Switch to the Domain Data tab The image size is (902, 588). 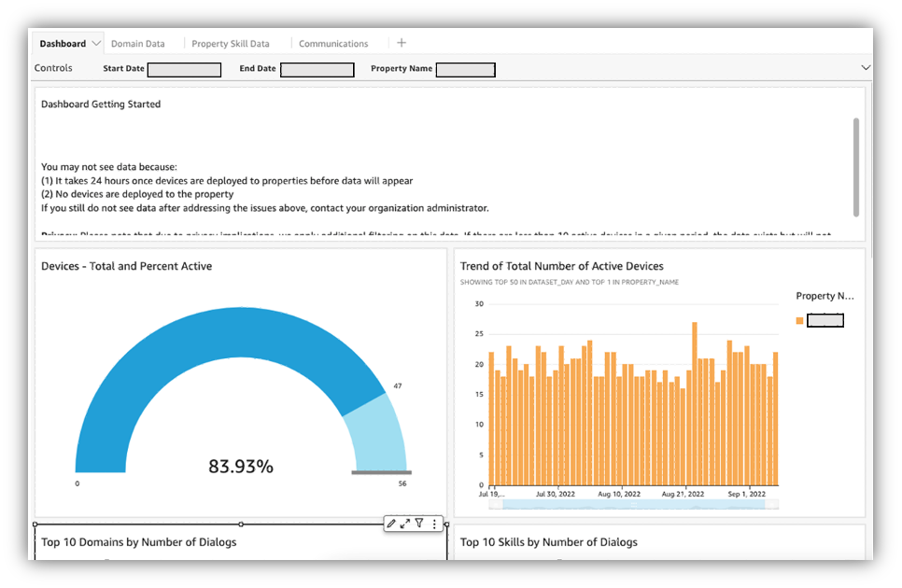click(x=137, y=42)
